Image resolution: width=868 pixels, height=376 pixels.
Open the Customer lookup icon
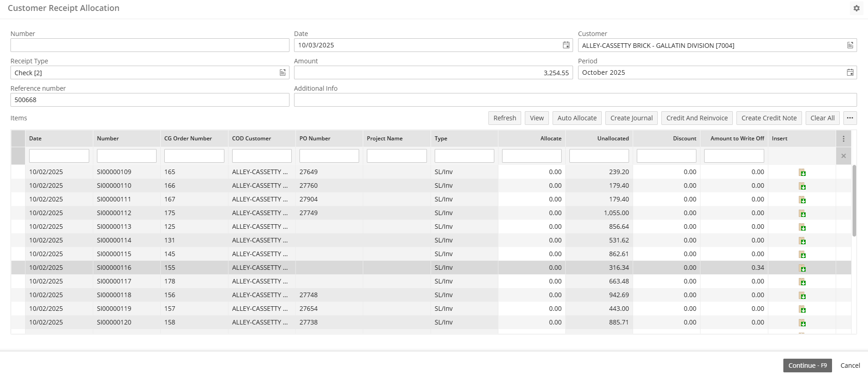tap(850, 45)
